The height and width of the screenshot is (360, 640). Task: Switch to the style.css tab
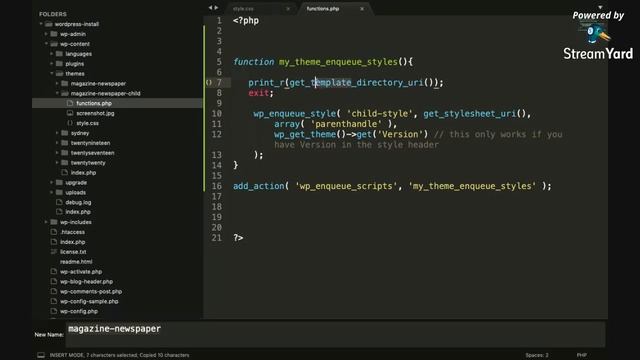pos(243,9)
